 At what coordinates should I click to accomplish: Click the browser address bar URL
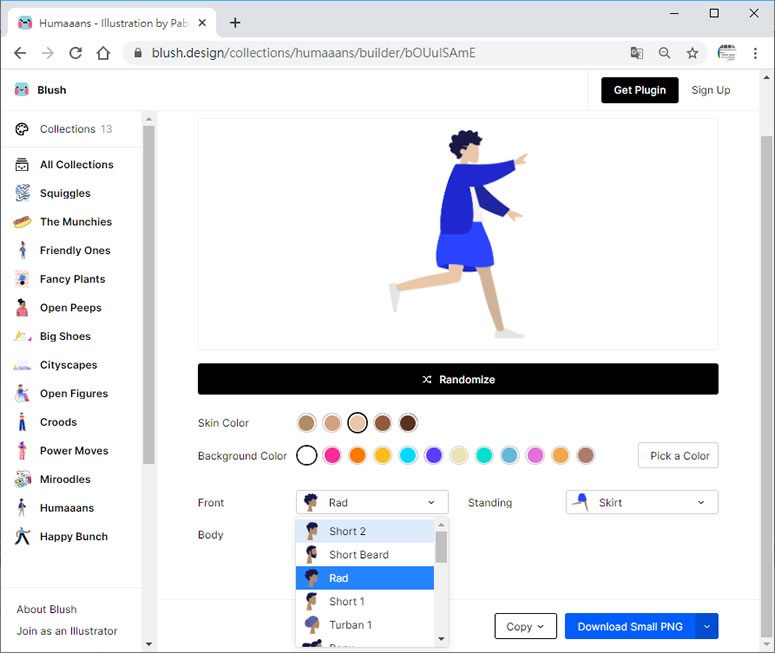click(x=313, y=53)
